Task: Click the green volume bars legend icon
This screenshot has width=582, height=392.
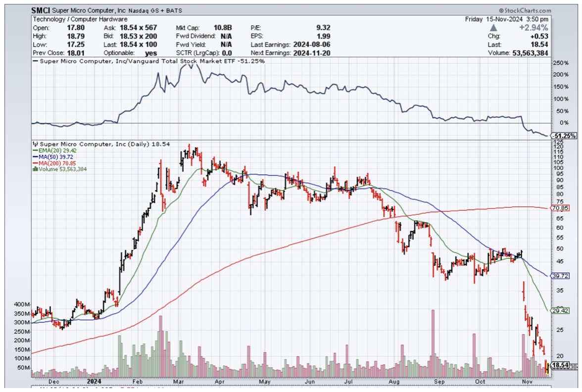Action: pyautogui.click(x=35, y=169)
